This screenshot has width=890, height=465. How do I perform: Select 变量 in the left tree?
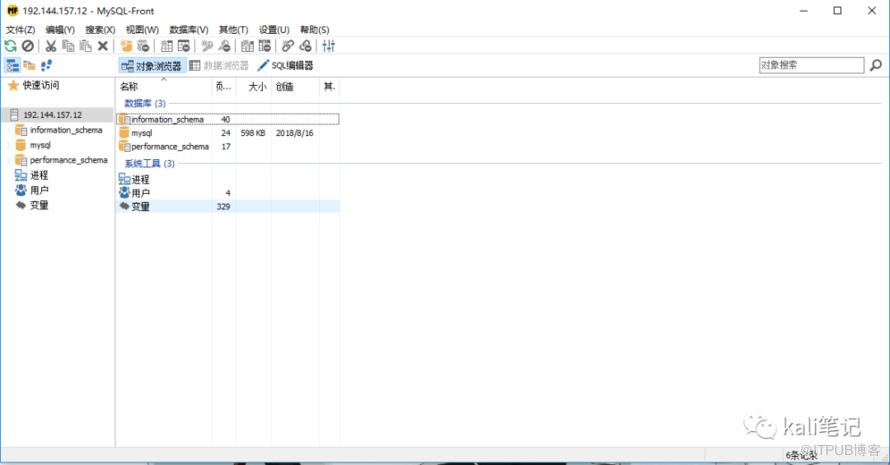tap(39, 205)
